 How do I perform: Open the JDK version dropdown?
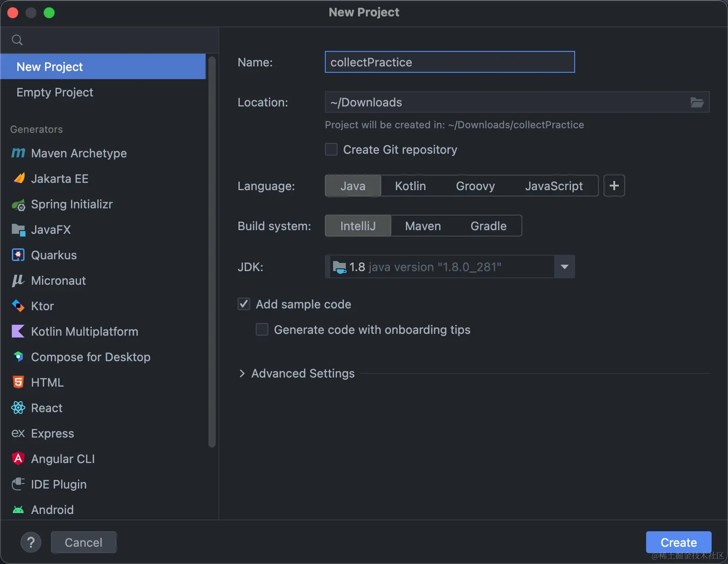[x=564, y=267]
